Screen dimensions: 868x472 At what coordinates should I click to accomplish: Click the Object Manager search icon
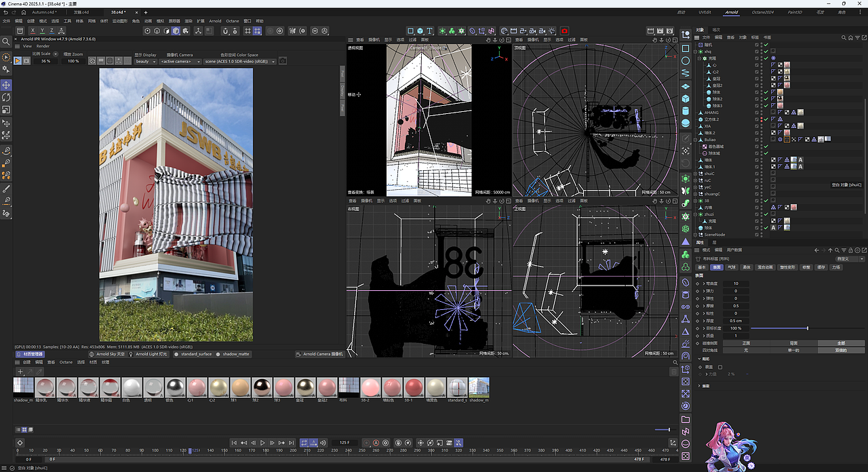843,37
